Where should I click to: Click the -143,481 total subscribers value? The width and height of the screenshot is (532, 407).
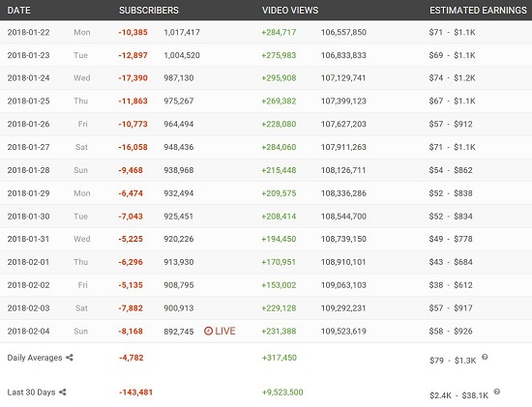pyautogui.click(x=135, y=392)
